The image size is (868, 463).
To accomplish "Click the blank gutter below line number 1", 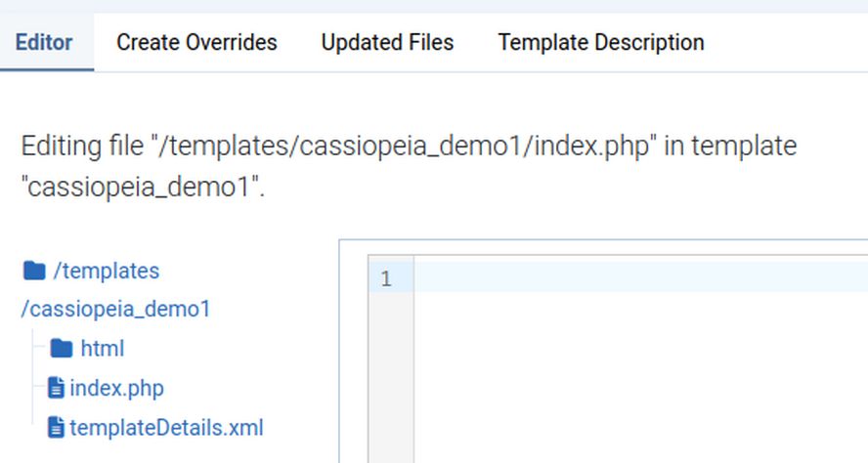I will (390, 381).
